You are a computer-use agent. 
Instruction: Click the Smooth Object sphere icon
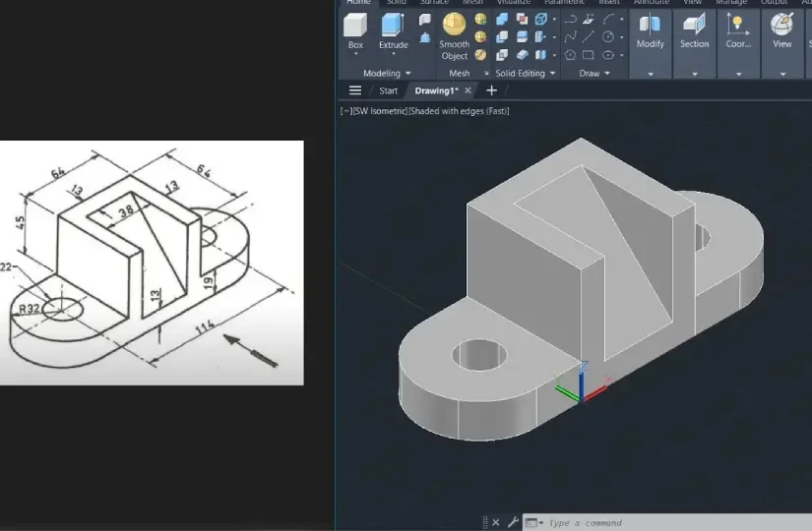pos(454,25)
